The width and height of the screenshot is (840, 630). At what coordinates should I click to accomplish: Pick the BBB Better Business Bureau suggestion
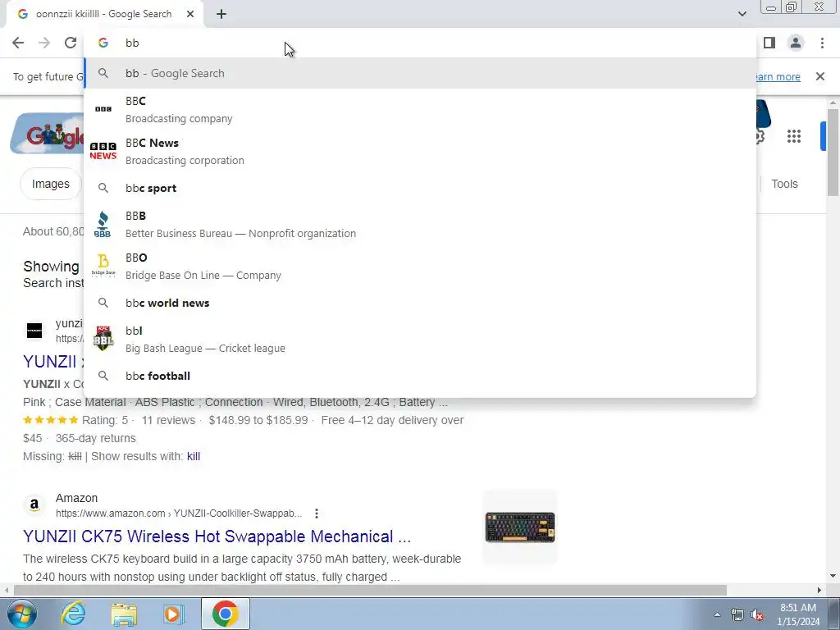point(420,224)
